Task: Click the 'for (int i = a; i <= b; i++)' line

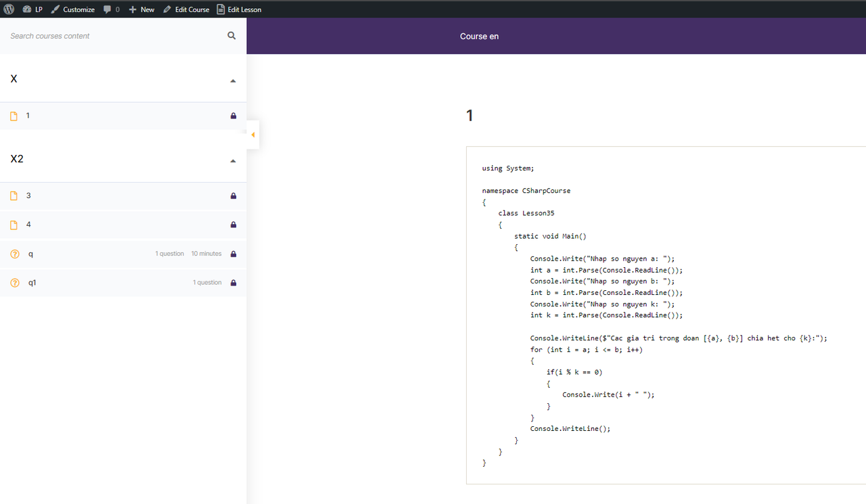Action: click(587, 350)
